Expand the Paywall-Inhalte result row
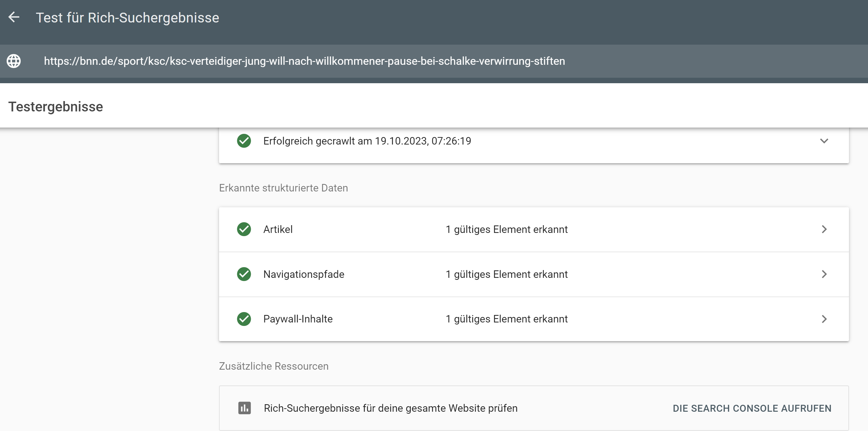868x431 pixels. (825, 319)
